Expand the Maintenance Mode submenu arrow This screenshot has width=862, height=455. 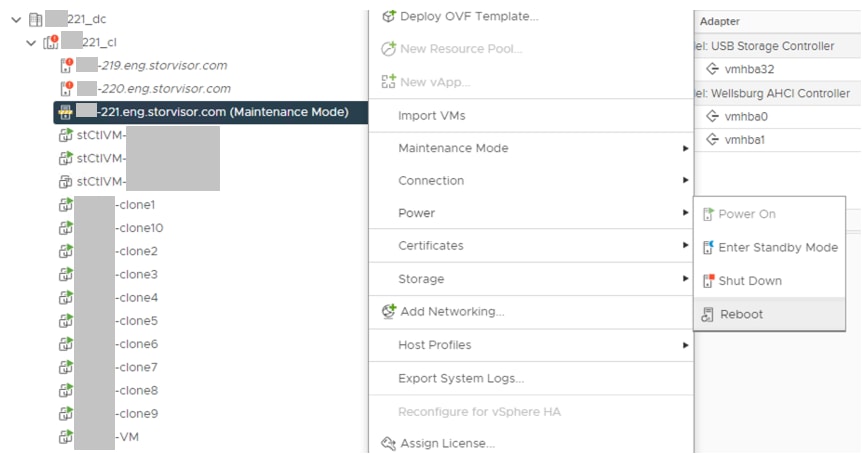685,148
